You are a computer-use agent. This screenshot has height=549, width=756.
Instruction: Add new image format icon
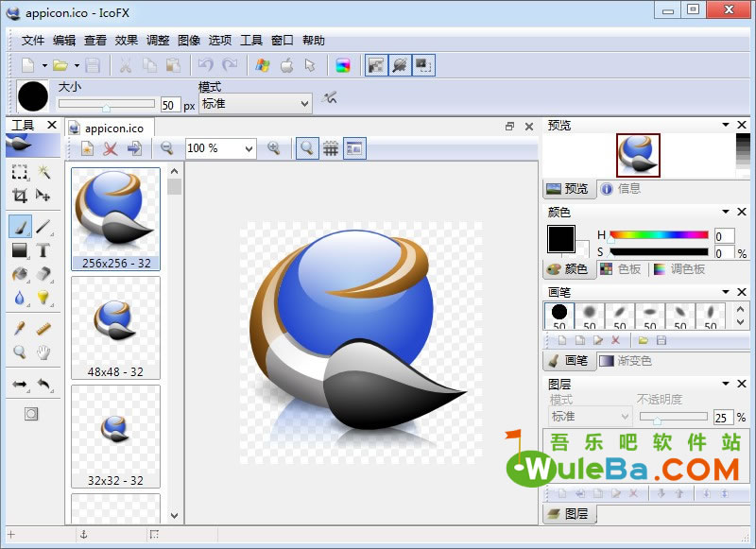click(x=87, y=148)
